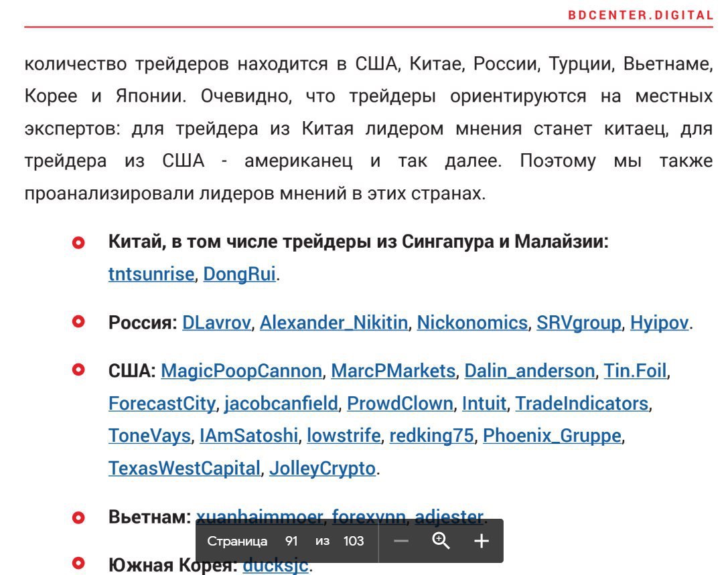Open the Alexander_Nikitin link
This screenshot has height=575, width=728.
click(334, 323)
